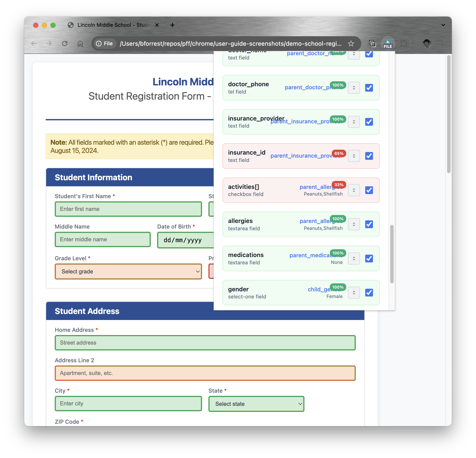The image size is (476, 458).
Task: Uncheck the doctor_phone field mapping checkbox
Action: tap(369, 88)
